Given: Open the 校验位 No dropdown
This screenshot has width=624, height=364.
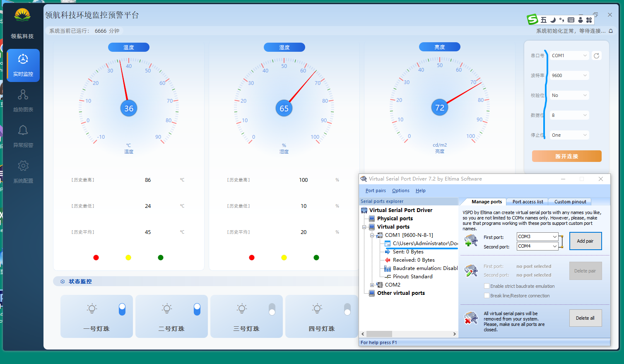Looking at the screenshot, I should (x=569, y=95).
